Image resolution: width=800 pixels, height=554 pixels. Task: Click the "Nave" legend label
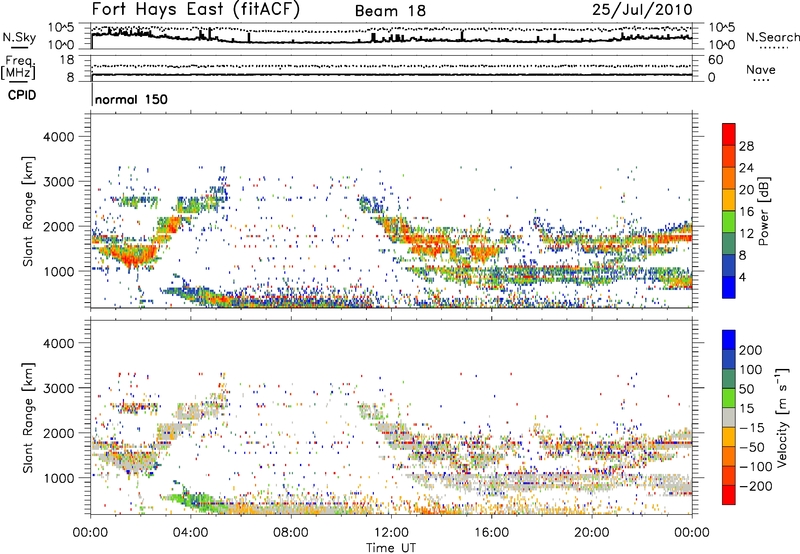tap(760, 69)
